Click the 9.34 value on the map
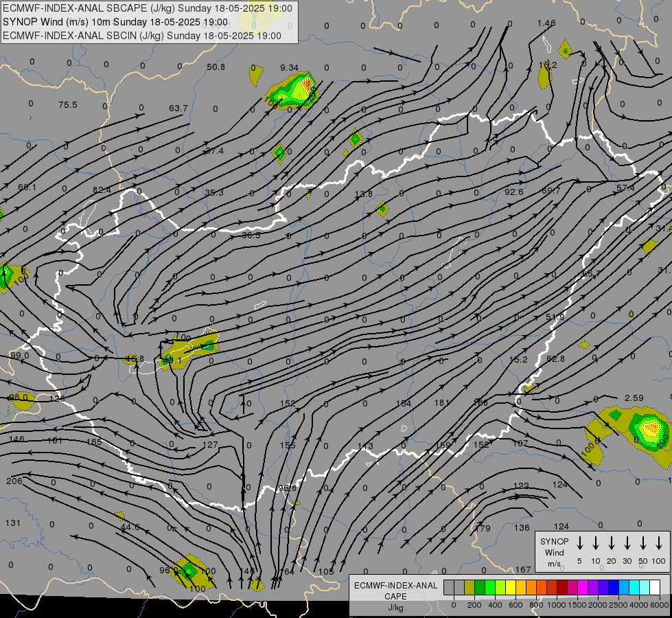Image resolution: width=672 pixels, height=618 pixels. 289,68
